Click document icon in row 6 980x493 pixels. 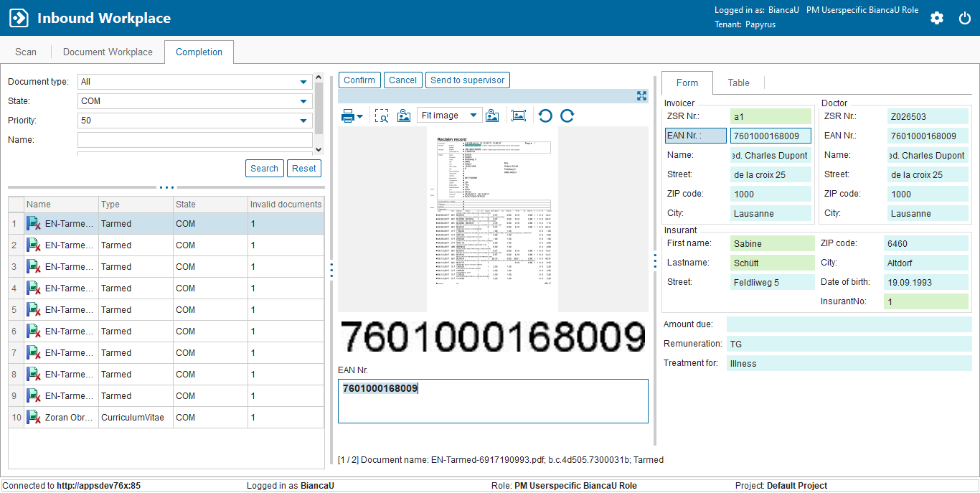click(x=34, y=332)
